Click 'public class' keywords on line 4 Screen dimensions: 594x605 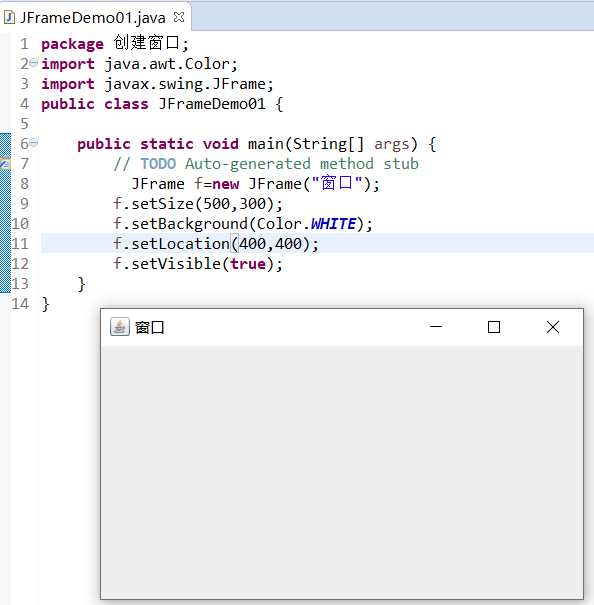click(x=95, y=104)
